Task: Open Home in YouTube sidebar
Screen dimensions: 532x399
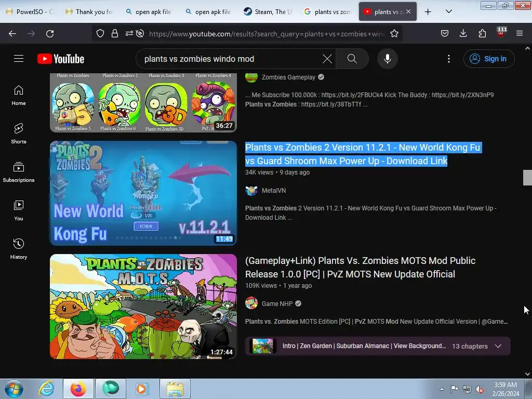Action: pos(19,96)
